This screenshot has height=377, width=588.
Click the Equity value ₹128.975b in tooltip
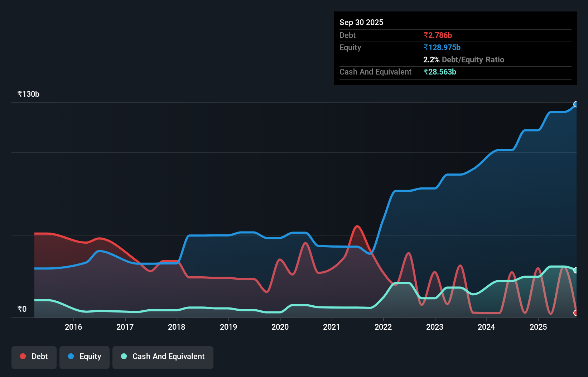tap(442, 47)
